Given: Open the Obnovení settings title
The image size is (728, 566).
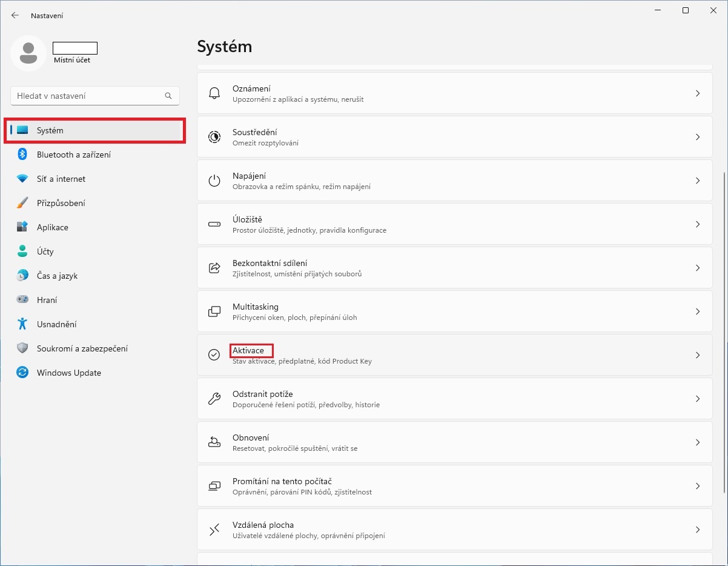Looking at the screenshot, I should pos(251,438).
